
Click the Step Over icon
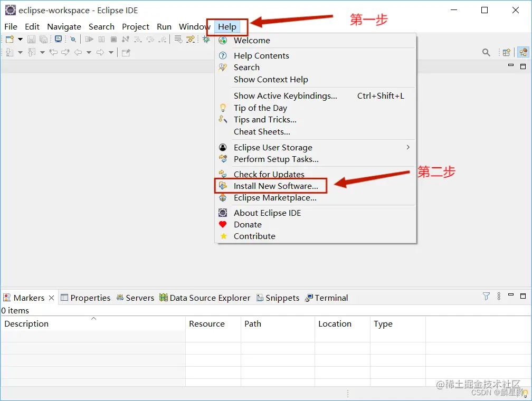tap(150, 40)
